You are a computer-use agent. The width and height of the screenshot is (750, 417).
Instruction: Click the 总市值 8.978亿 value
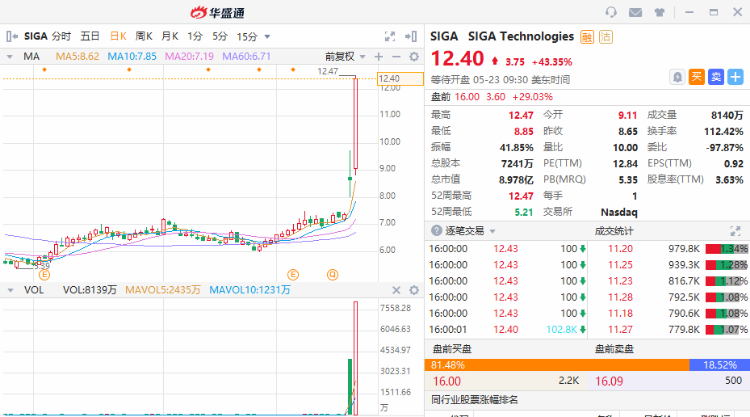516,180
